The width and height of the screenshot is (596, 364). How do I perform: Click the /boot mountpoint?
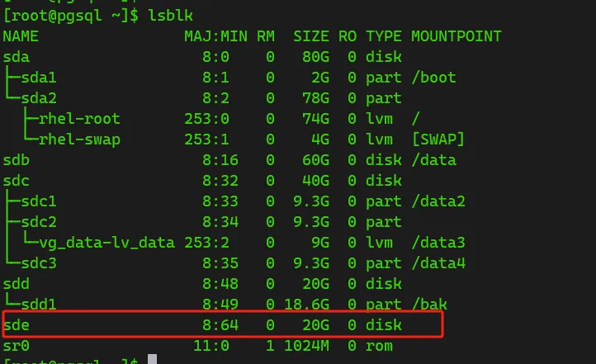(x=433, y=78)
